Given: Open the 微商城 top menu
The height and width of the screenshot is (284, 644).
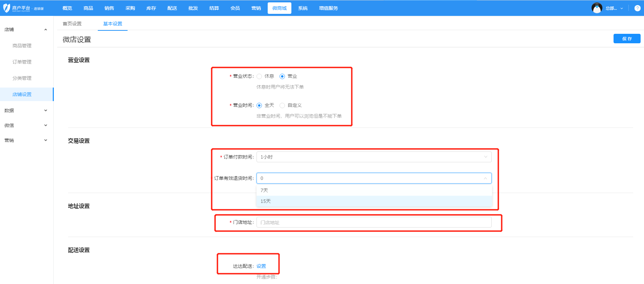Looking at the screenshot, I should 279,8.
